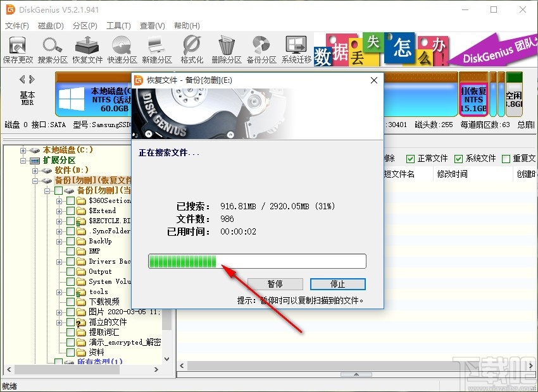Select the $RECYCLE.BIN folder icon
Viewport: 538px width, 392px height.
coord(81,221)
